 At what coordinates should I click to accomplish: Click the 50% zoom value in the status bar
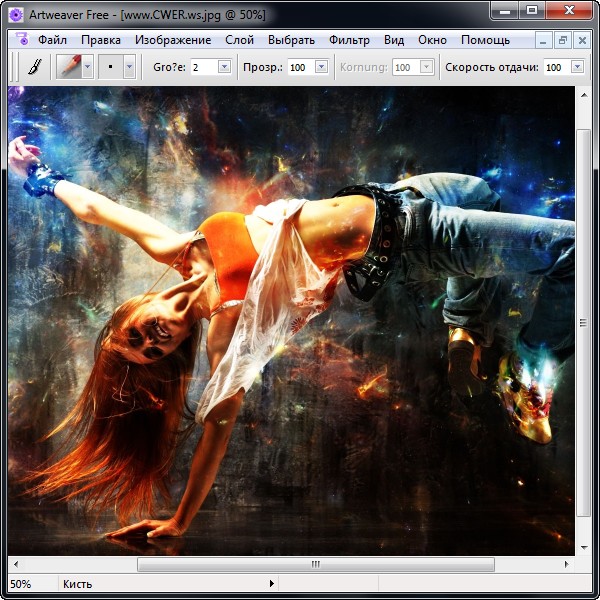(x=21, y=584)
